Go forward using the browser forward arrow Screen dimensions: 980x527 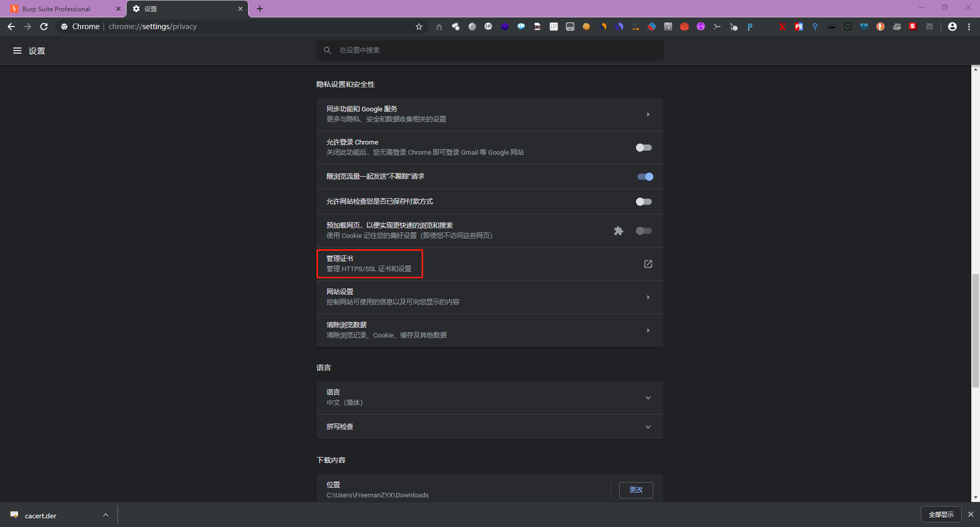tap(28, 27)
